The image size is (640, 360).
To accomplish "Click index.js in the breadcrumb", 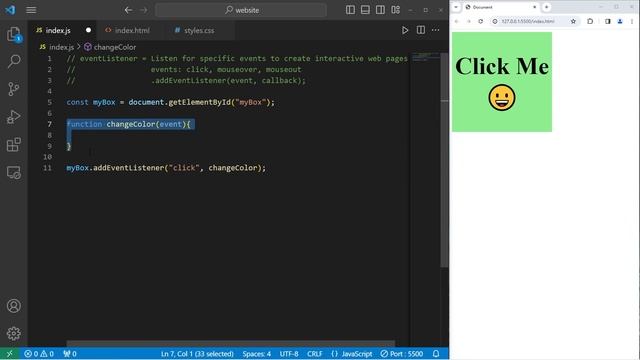I will [x=61, y=47].
